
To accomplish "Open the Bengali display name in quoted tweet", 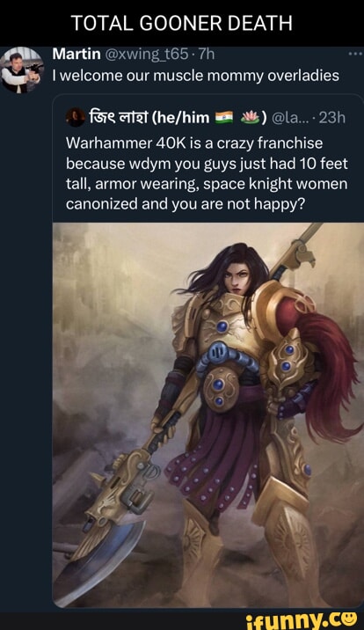I will point(117,117).
